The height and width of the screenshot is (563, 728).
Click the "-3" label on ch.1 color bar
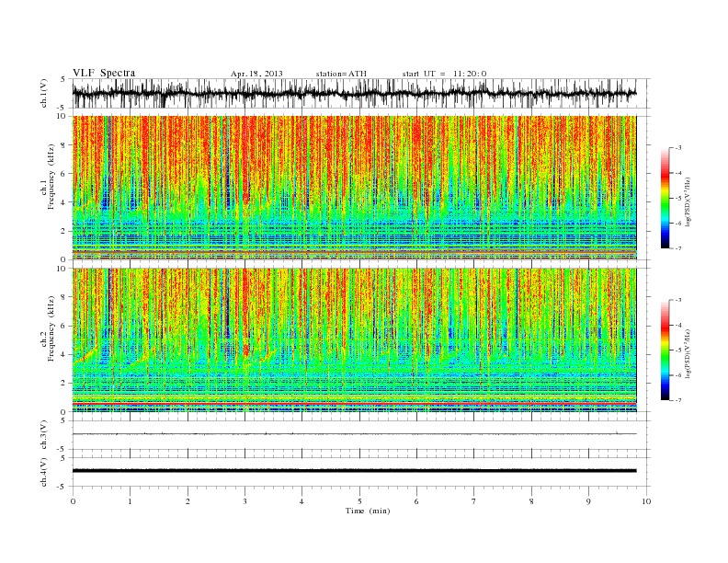[677, 148]
